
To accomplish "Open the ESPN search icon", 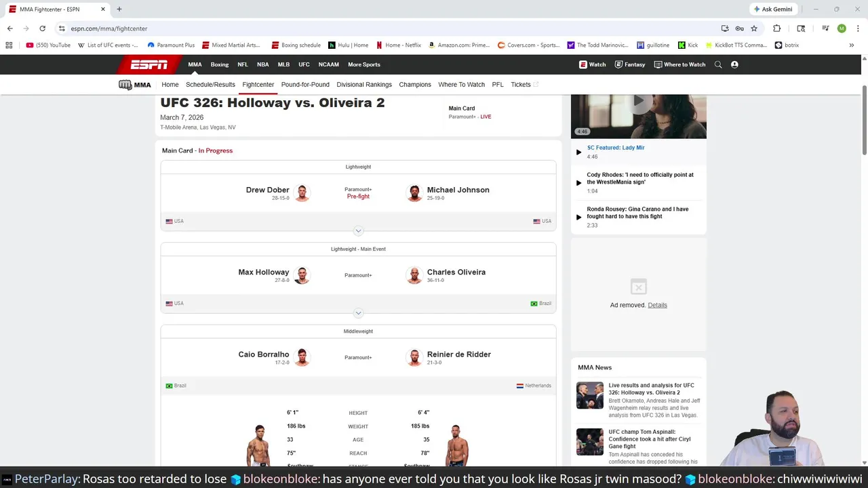I will pos(718,64).
